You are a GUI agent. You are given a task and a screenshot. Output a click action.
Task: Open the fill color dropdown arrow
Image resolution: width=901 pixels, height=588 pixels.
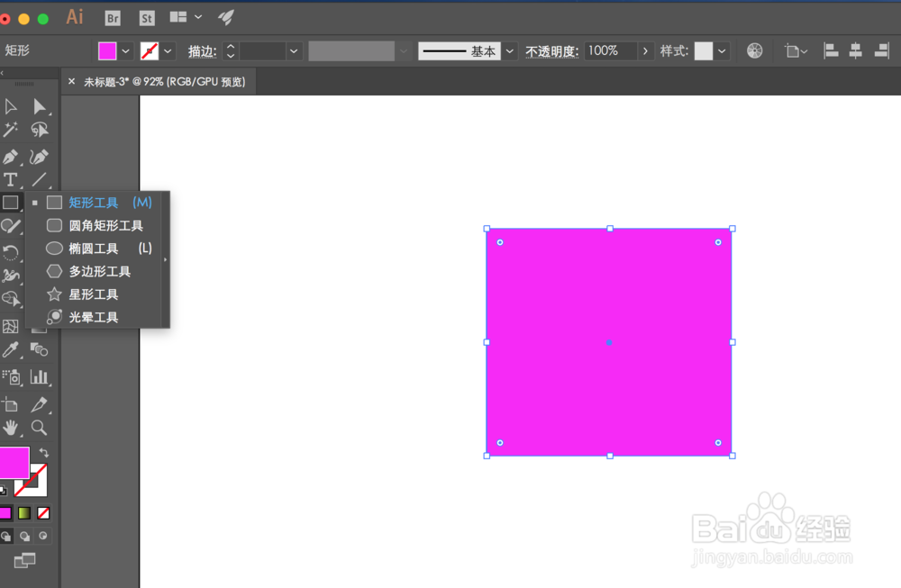(x=126, y=51)
